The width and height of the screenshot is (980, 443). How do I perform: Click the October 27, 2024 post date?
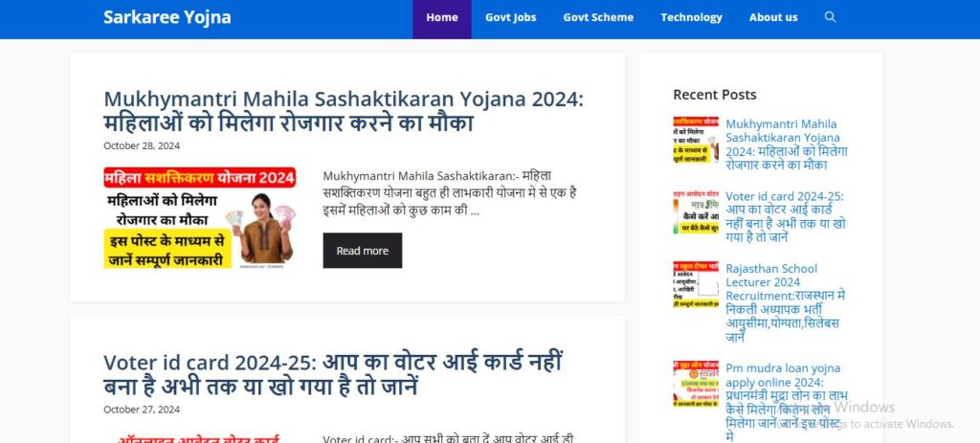coord(142,410)
